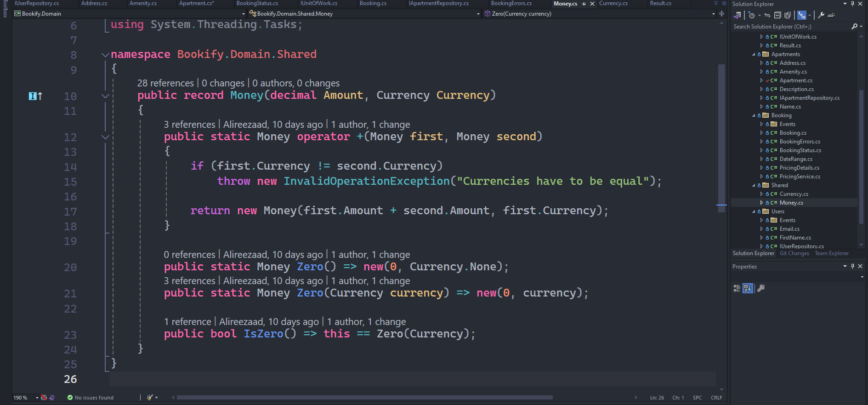
Task: Open the Bookify.Domain project dropdown
Action: [130, 14]
